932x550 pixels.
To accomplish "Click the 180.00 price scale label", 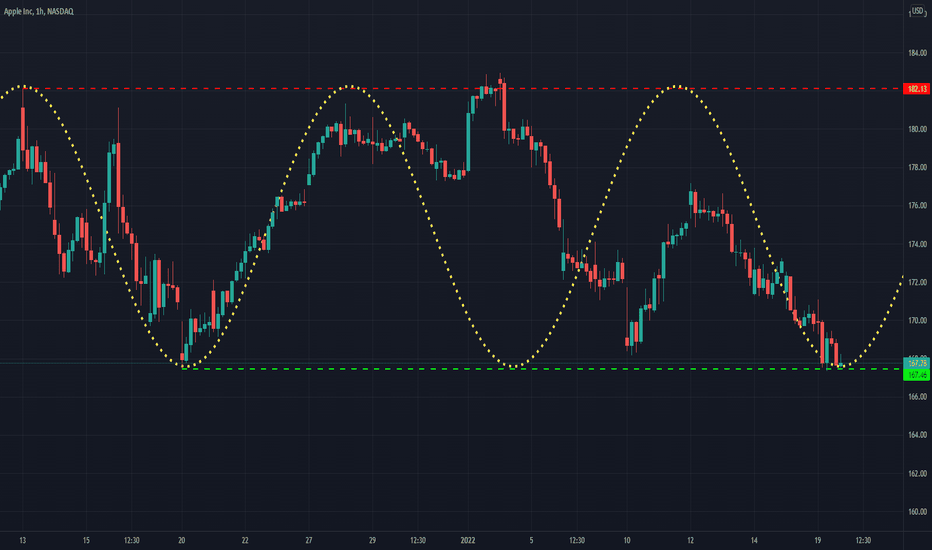I will [917, 129].
